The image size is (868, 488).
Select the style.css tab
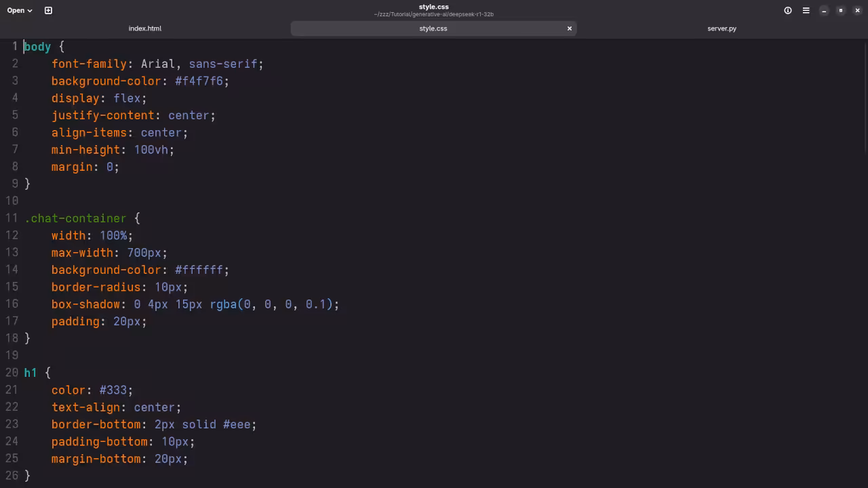[x=433, y=28]
